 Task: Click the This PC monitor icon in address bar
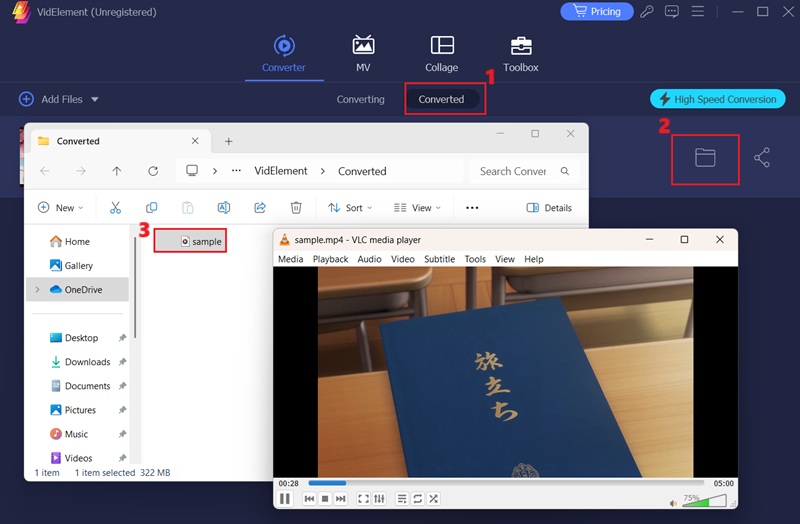point(192,170)
